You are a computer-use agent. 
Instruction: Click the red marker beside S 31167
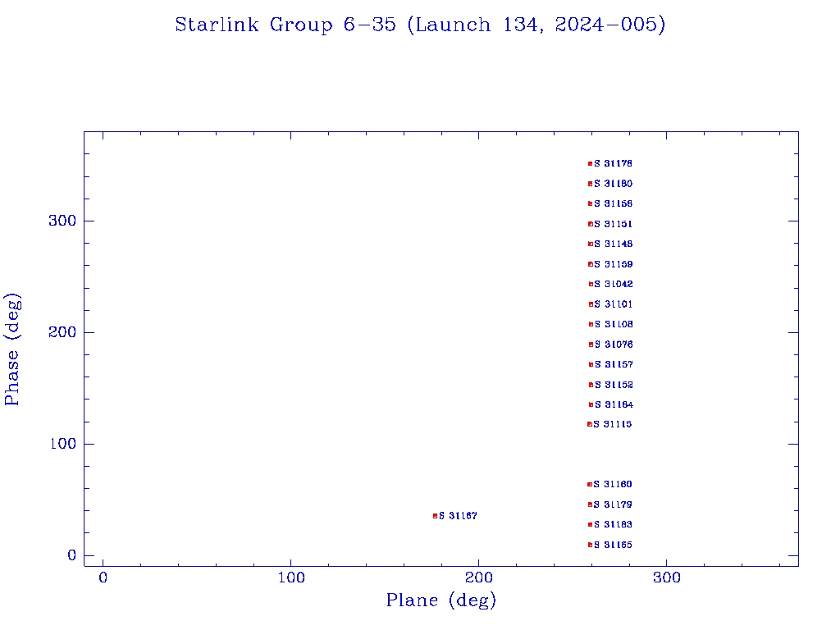click(x=435, y=517)
